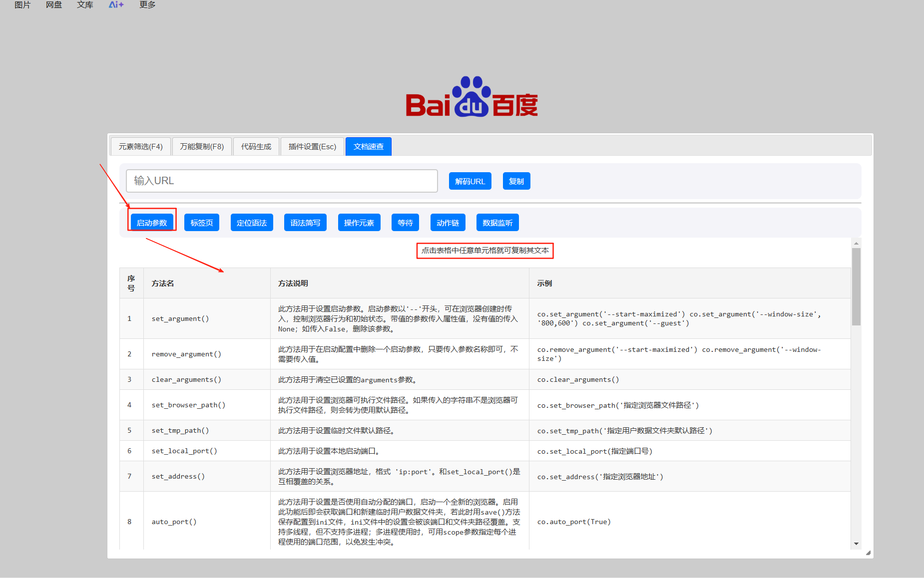This screenshot has width=924, height=578.
Task: Click the 方法说明 column header
Action: [x=400, y=283]
